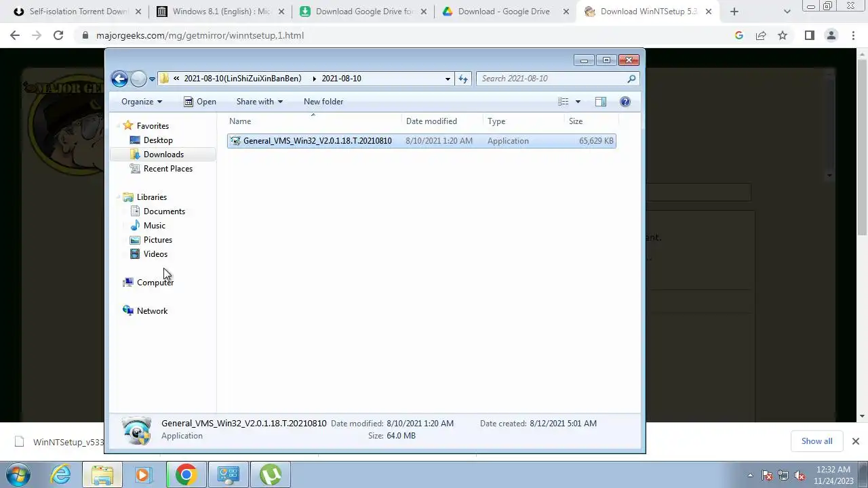This screenshot has height=488, width=868.
Task: Open the Share with dropdown
Action: (259, 102)
